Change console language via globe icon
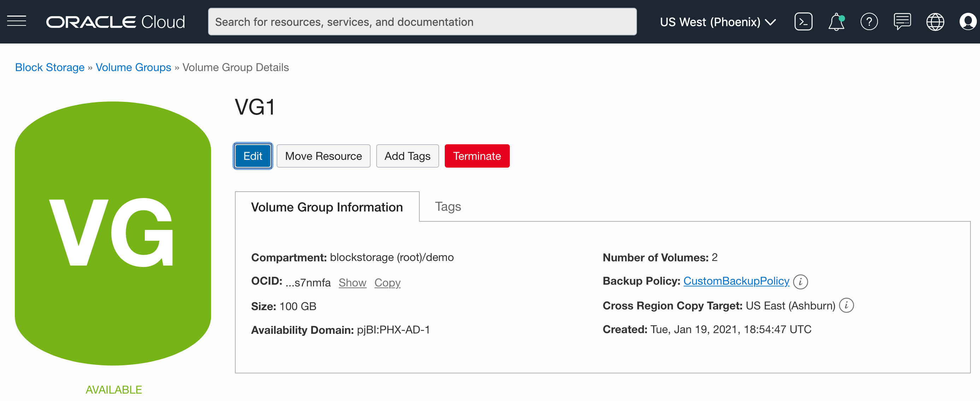The image size is (980, 401). [935, 22]
